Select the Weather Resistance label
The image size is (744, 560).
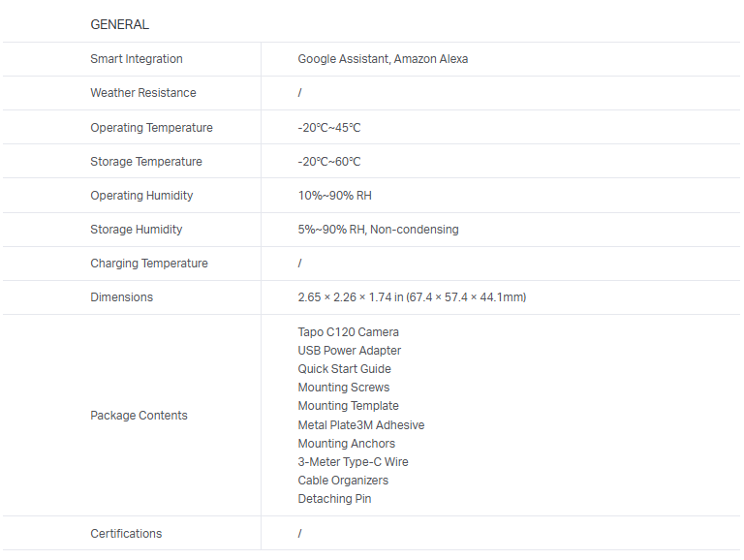pyautogui.click(x=143, y=93)
